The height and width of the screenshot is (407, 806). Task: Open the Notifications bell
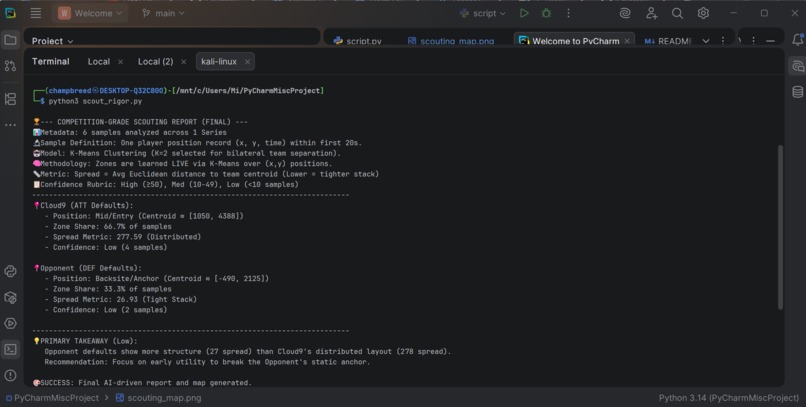797,40
